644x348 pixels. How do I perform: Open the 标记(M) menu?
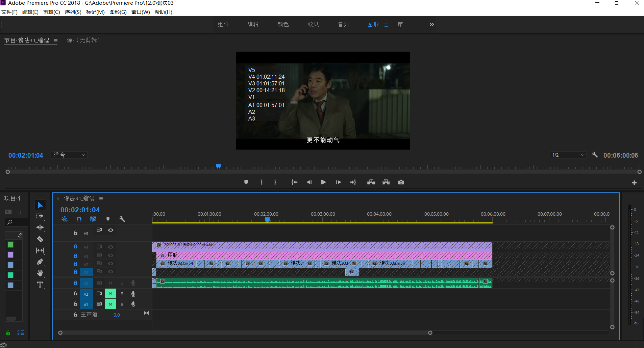[x=95, y=12]
